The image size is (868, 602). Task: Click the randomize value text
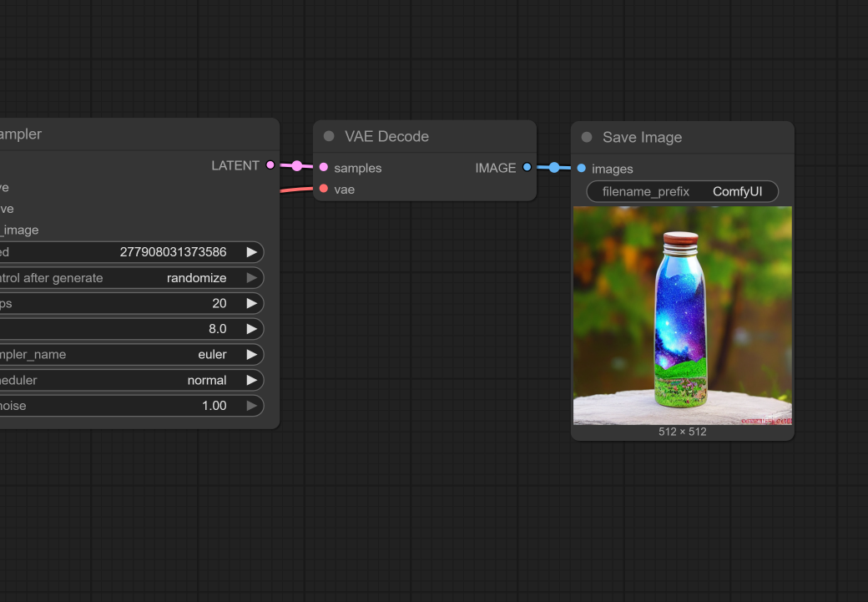coord(196,277)
